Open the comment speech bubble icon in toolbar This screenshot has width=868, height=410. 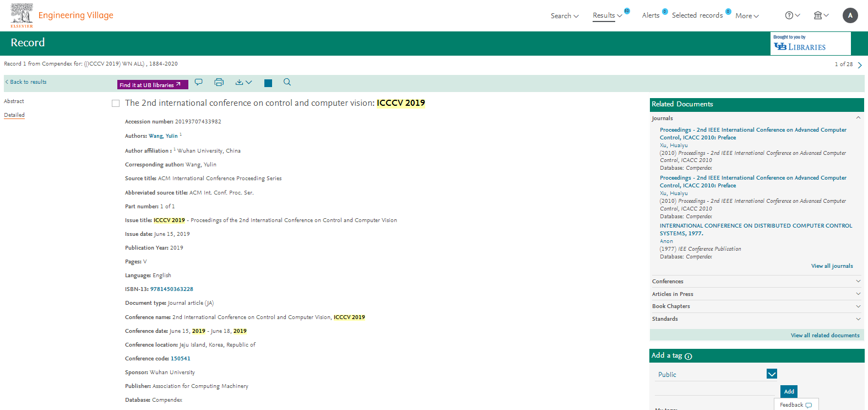(199, 82)
